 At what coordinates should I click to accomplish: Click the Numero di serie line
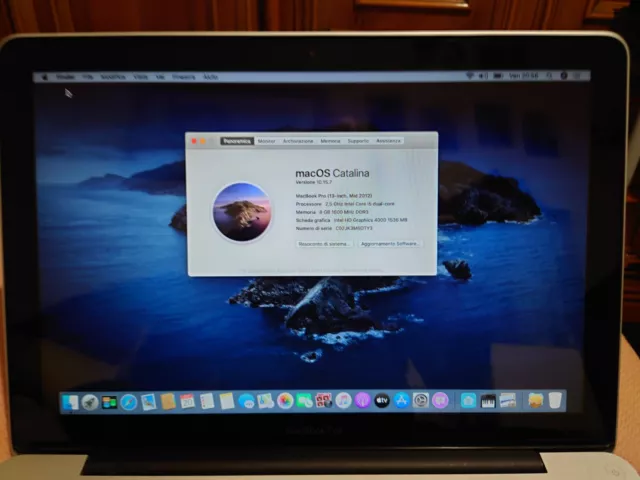(x=334, y=229)
